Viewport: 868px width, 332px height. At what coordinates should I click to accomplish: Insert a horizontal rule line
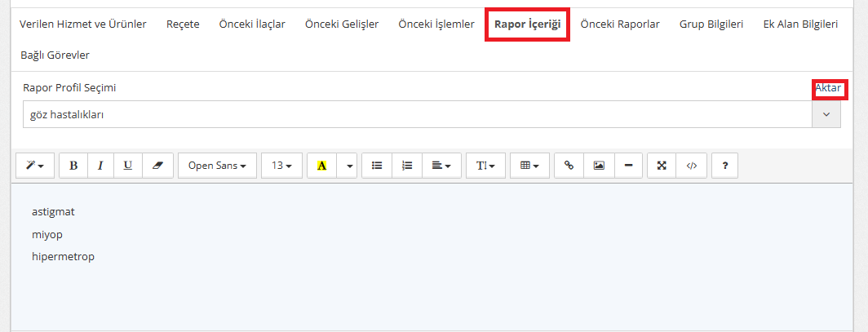629,166
